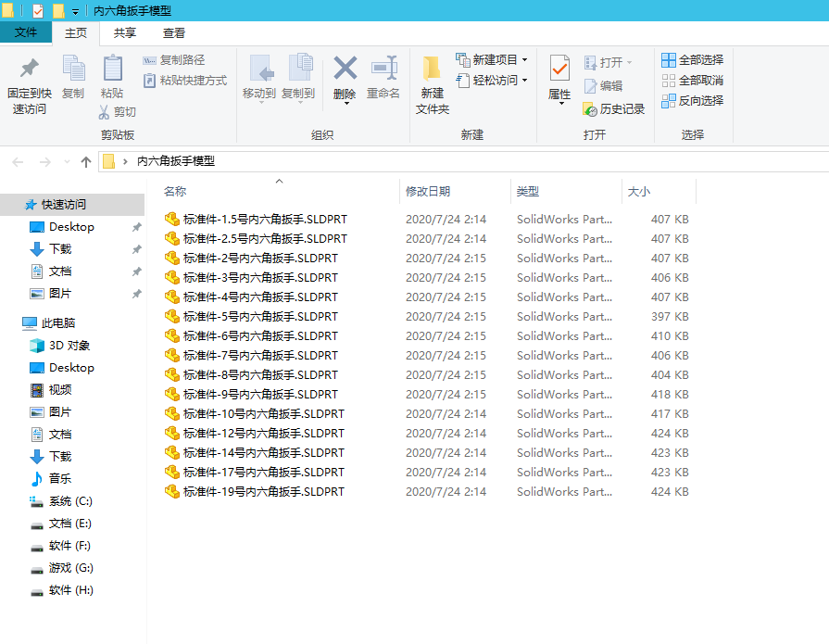Go up one folder level arrow

click(x=86, y=162)
